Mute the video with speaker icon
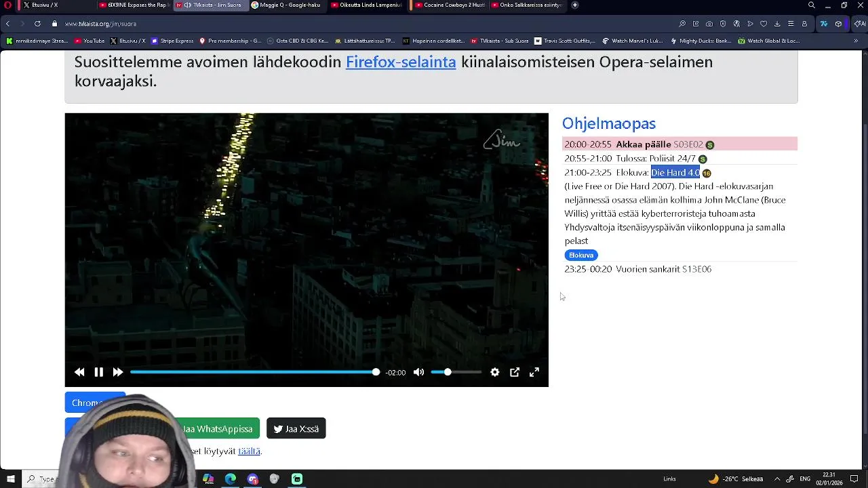Screen dimensions: 868x488 tap(418, 372)
